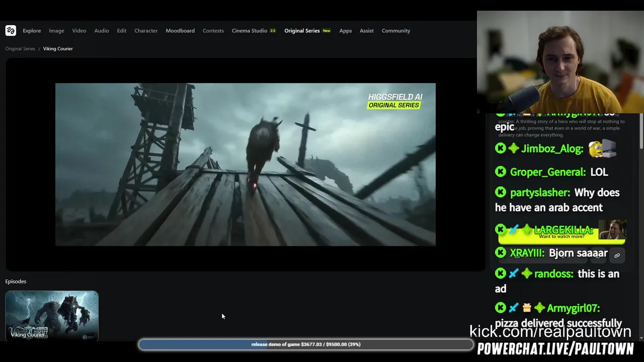Click Armygirl07's username at chat bottom
Viewport: 644px width, 362px height.
tap(574, 308)
